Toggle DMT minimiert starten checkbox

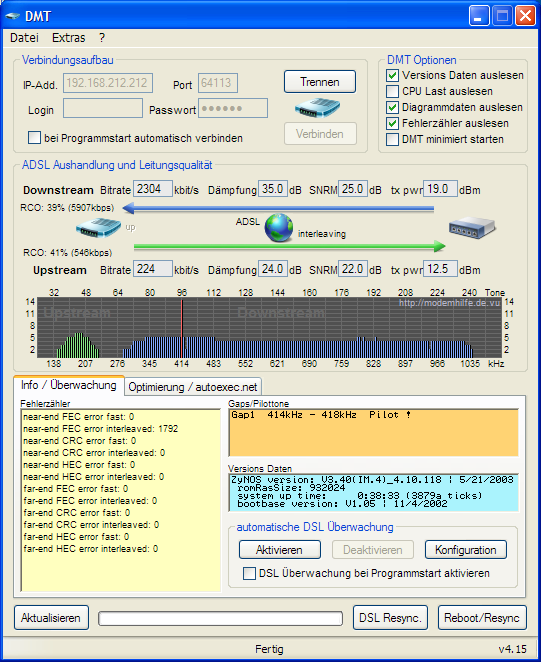[392, 139]
